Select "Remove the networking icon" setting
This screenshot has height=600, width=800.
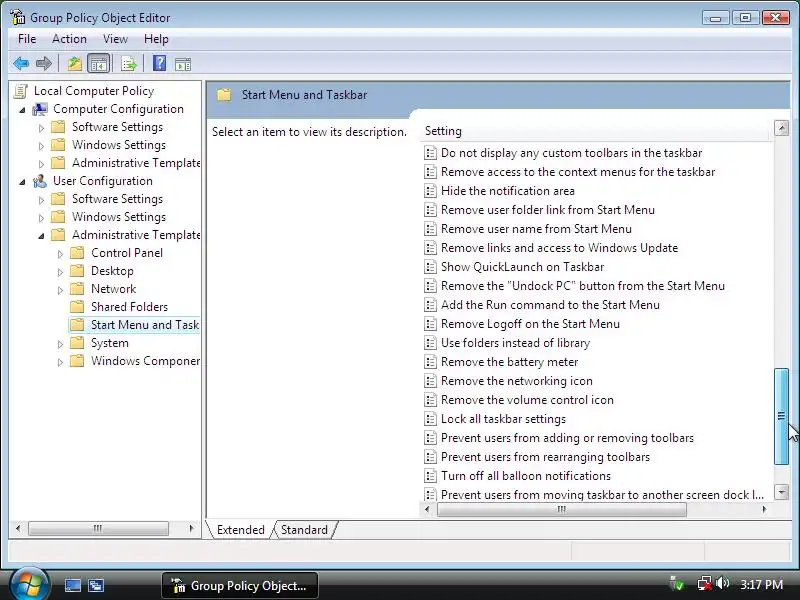516,381
